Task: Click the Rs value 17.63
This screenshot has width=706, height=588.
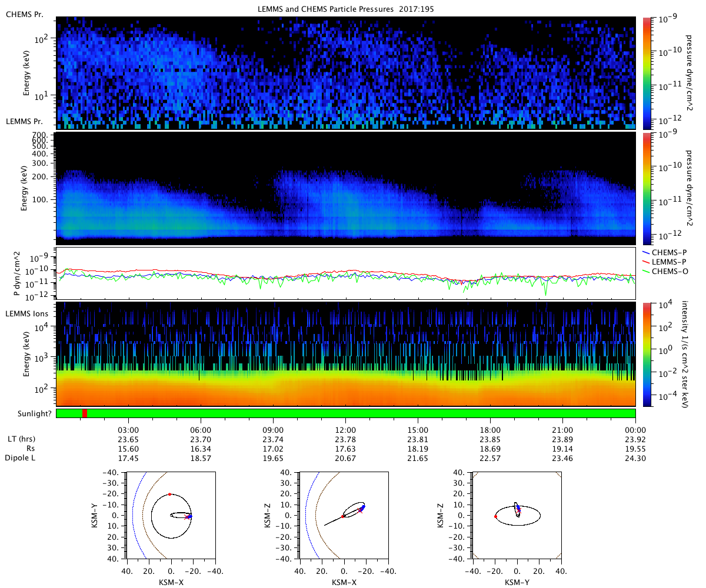Action: coord(346,448)
